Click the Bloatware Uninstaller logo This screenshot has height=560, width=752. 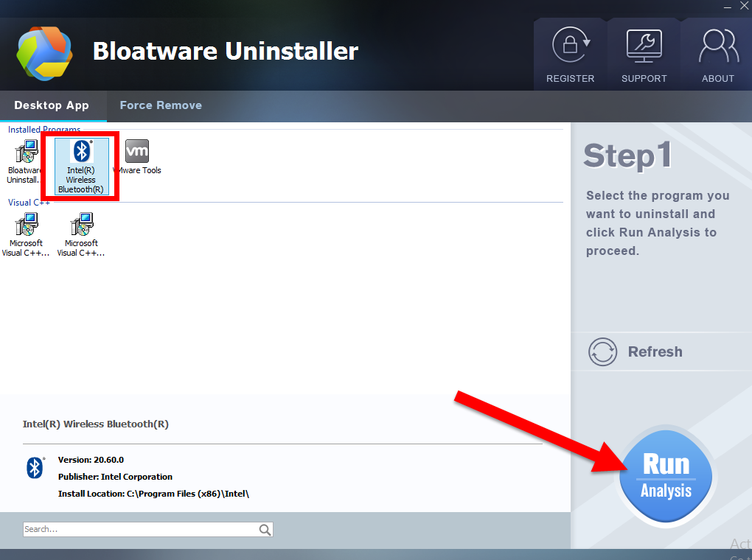pos(44,53)
